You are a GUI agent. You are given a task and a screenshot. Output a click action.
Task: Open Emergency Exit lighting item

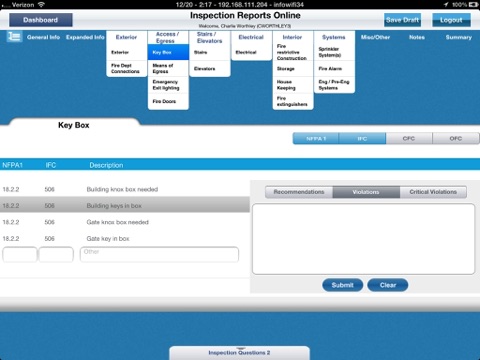(168, 85)
